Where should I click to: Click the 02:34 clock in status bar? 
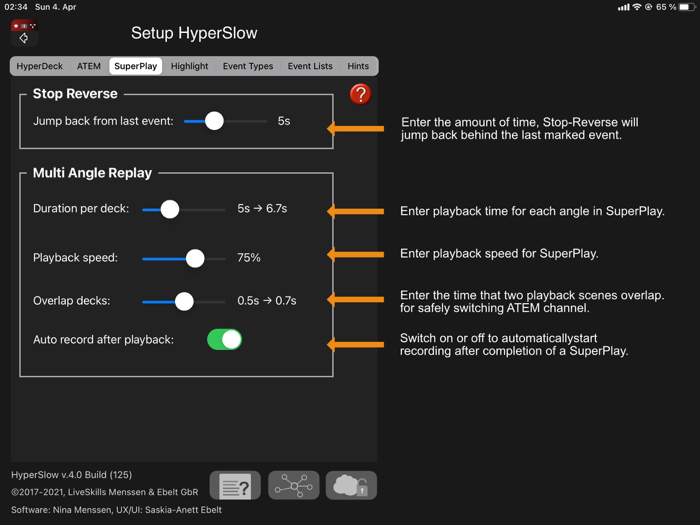point(16,7)
